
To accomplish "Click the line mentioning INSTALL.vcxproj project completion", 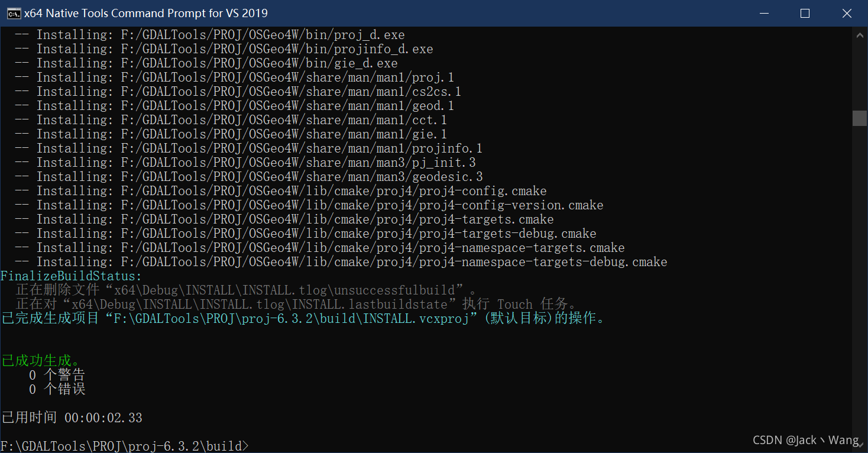I will click(x=304, y=319).
